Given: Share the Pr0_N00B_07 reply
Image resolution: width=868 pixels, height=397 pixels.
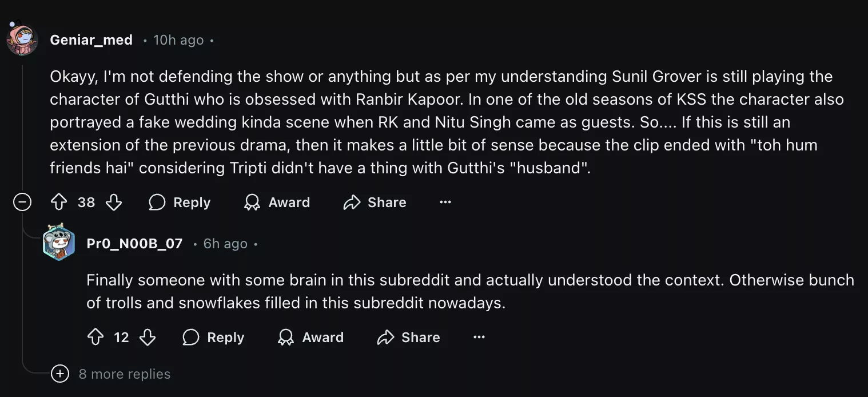Looking at the screenshot, I should pyautogui.click(x=408, y=338).
